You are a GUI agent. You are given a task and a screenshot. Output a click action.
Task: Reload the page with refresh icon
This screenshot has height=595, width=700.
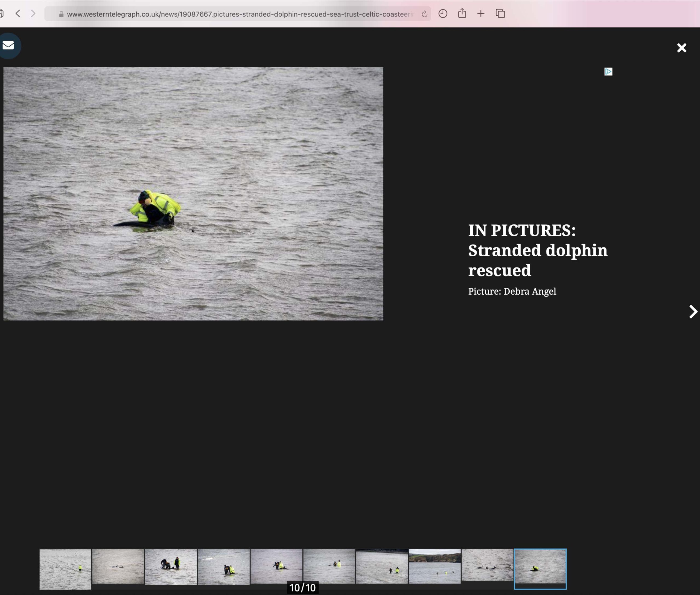pyautogui.click(x=424, y=14)
